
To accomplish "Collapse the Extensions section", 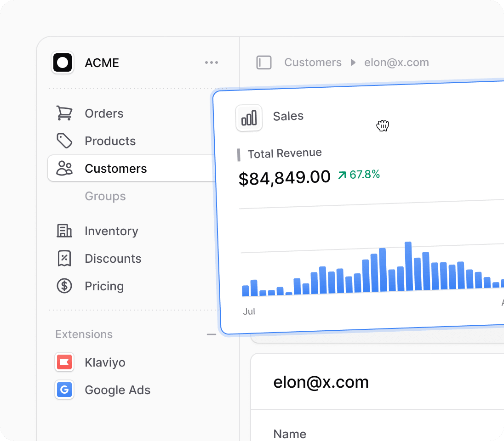I will 212,334.
